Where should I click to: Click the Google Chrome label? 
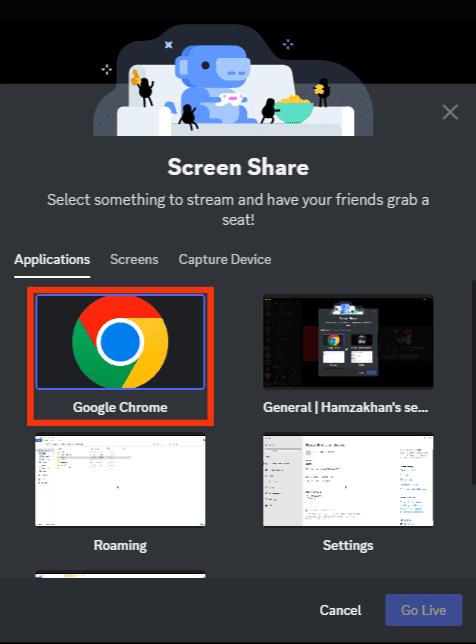pos(120,407)
